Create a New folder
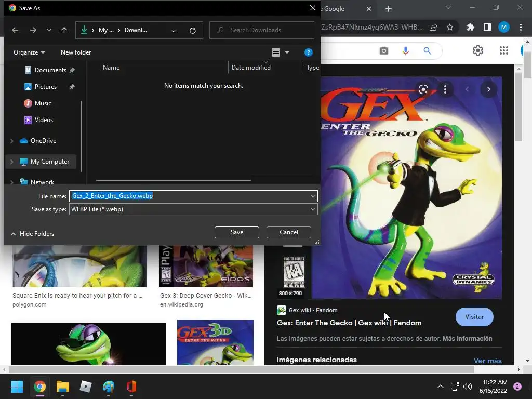The height and width of the screenshot is (399, 532). tap(76, 52)
